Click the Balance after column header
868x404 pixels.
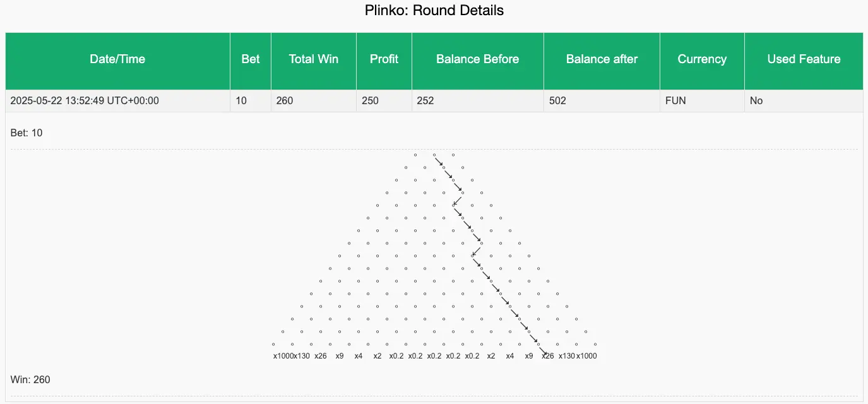coord(602,59)
